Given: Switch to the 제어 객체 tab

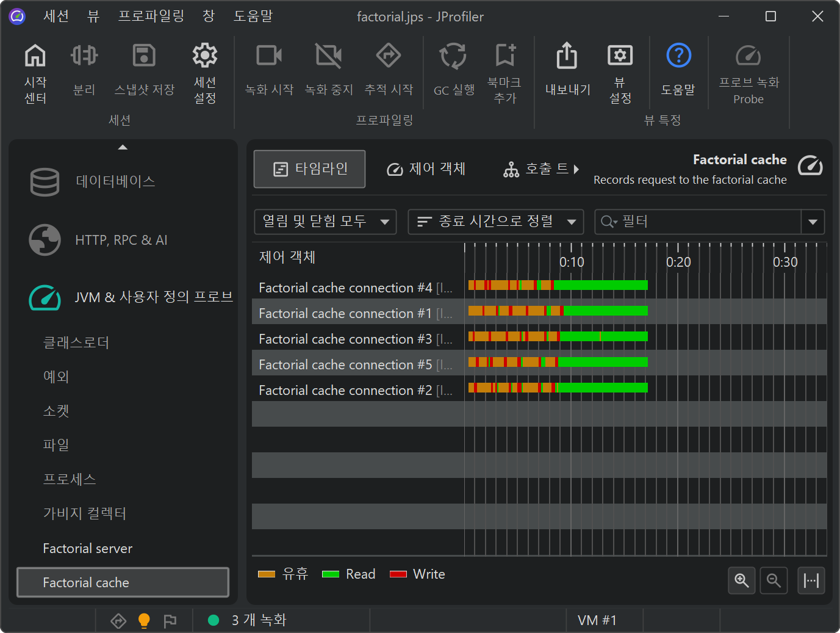Looking at the screenshot, I should click(426, 169).
